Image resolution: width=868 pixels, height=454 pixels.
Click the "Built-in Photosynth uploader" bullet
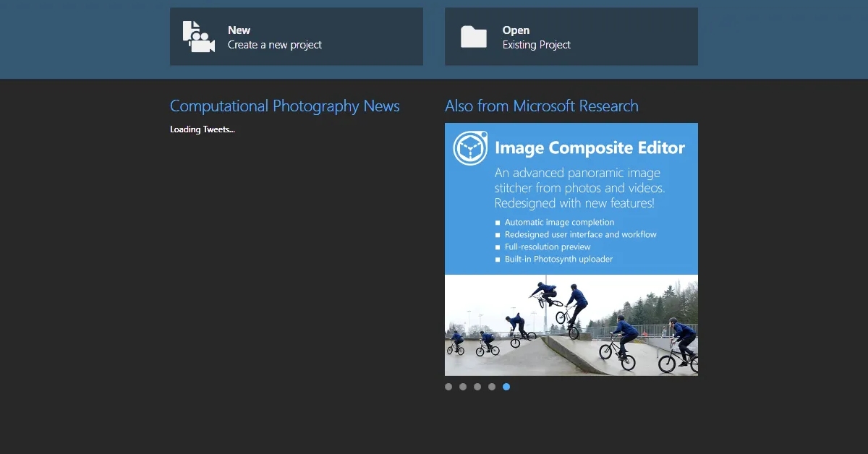pos(558,259)
